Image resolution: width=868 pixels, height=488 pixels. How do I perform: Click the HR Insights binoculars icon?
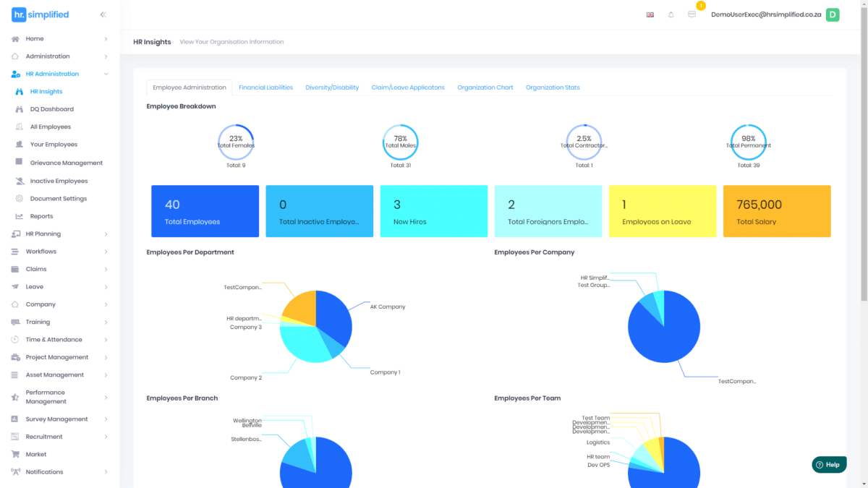click(x=20, y=92)
